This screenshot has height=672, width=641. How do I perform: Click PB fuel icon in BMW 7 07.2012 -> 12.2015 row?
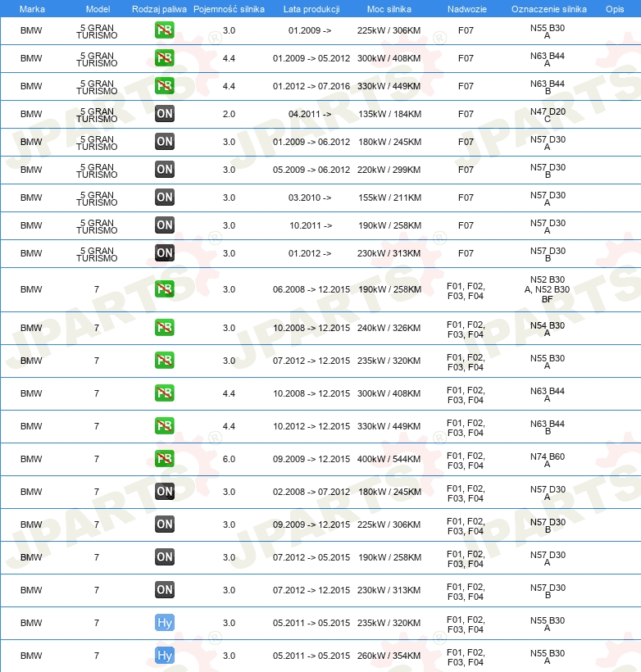165,361
